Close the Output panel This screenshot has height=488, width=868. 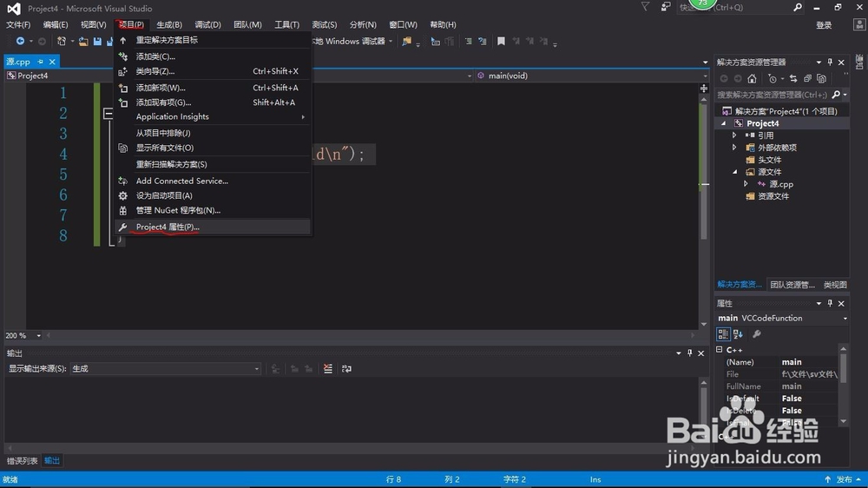coord(700,353)
